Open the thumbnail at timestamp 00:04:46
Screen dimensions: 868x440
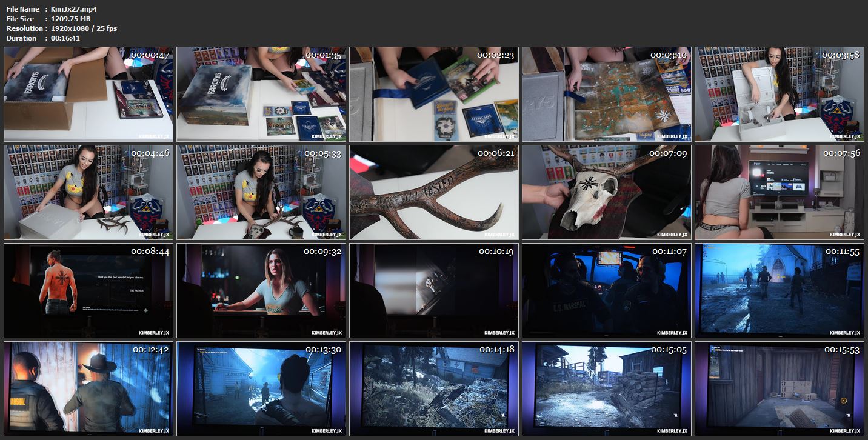tap(88, 192)
